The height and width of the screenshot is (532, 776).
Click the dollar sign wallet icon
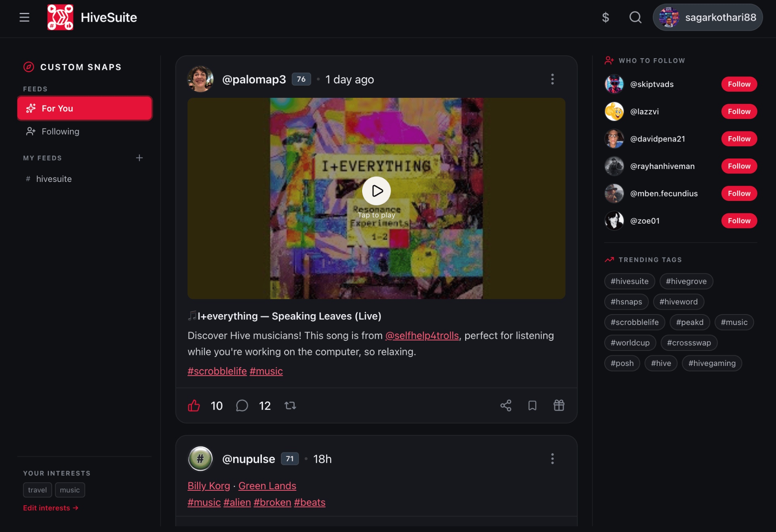(x=605, y=17)
